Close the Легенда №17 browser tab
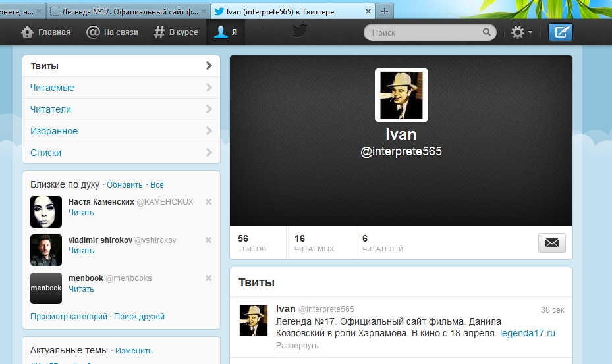 pyautogui.click(x=204, y=11)
